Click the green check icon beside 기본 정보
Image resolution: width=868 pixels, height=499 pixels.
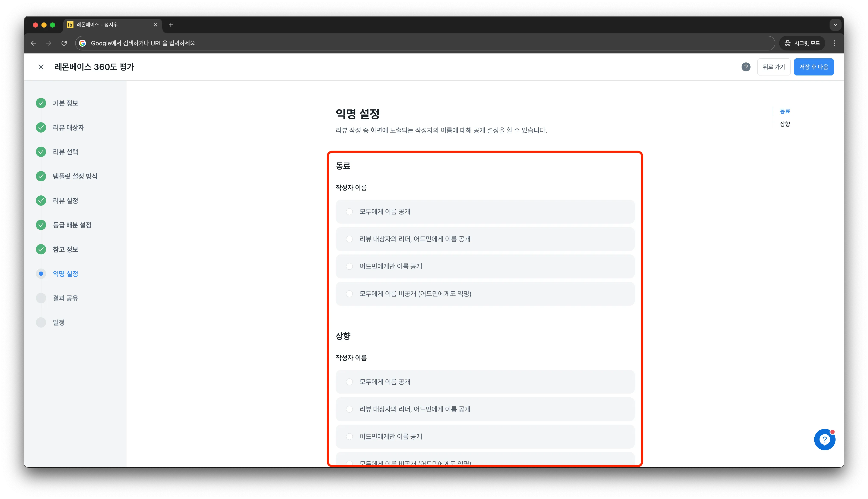click(41, 103)
